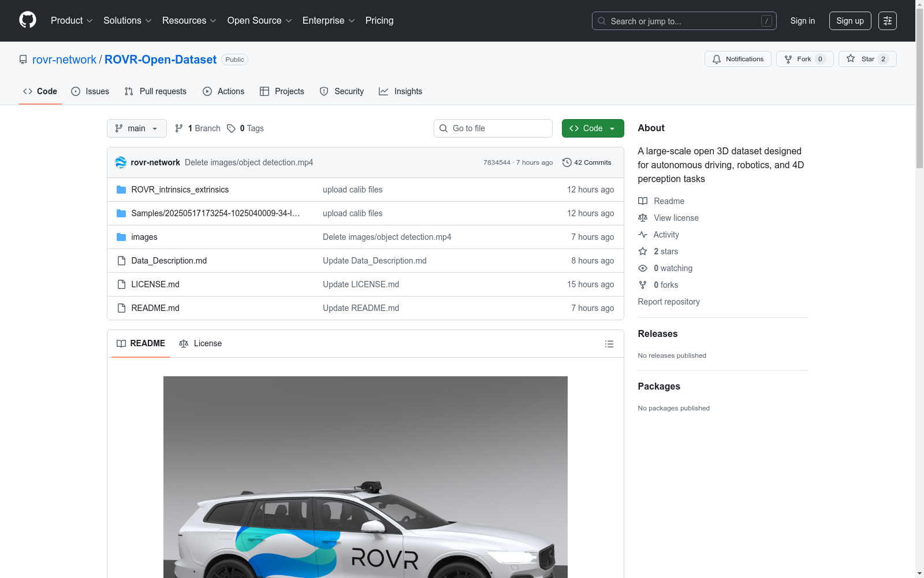Expand the Resources menu
This screenshot has width=924, height=578.
click(x=189, y=21)
